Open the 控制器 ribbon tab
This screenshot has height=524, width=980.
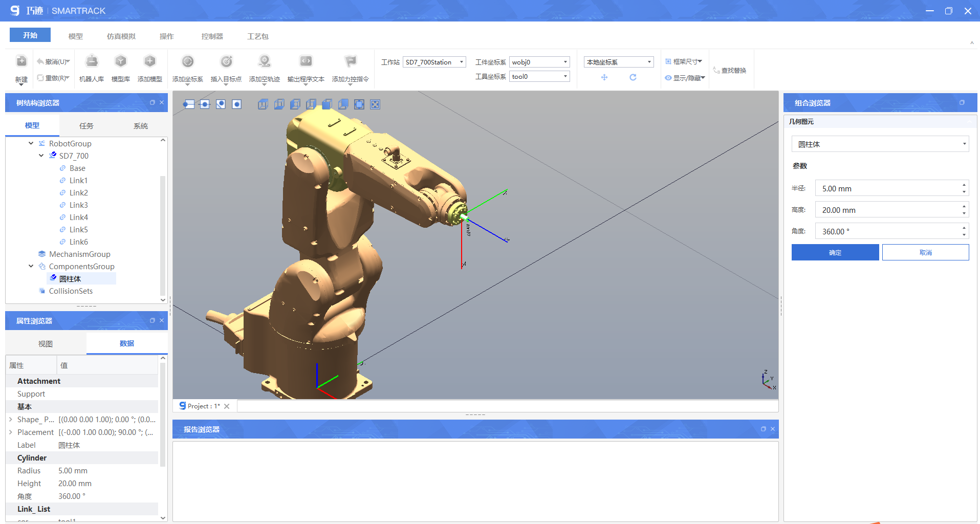click(212, 36)
